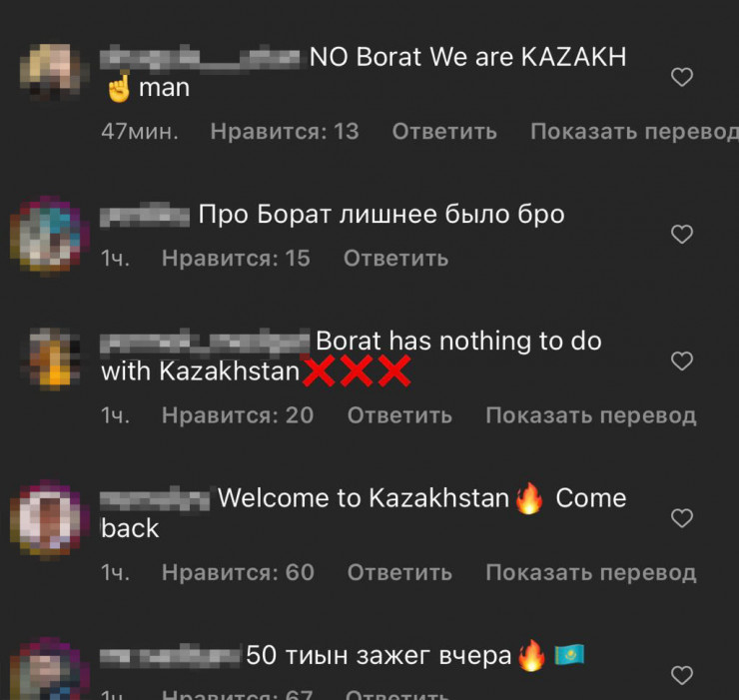Open avatar of 'Welcome to Kazakhstan' commenter
This screenshot has width=739, height=700.
coord(49,518)
